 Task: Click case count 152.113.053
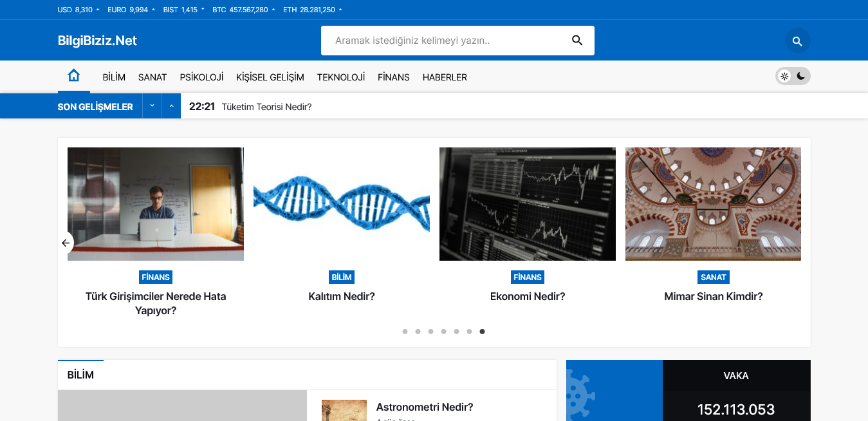pyautogui.click(x=736, y=409)
